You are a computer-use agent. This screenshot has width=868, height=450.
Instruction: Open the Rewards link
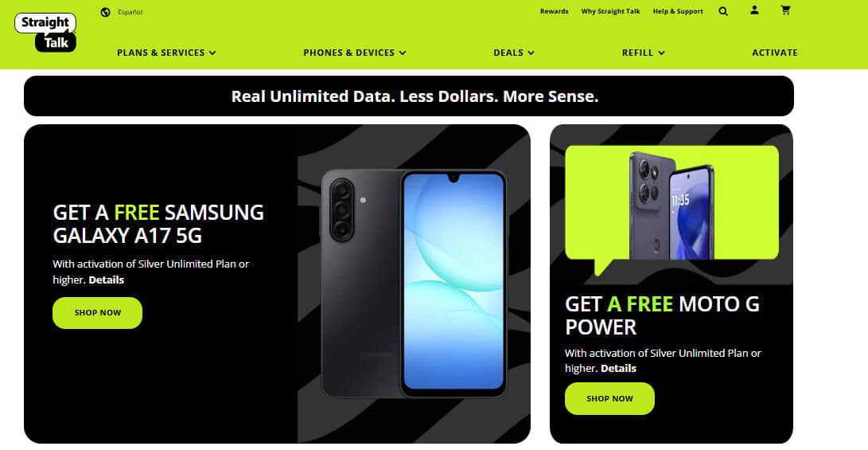[554, 11]
